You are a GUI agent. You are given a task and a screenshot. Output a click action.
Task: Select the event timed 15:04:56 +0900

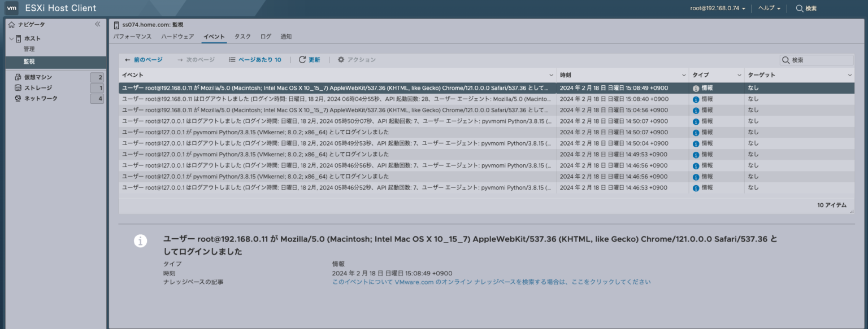[486, 111]
